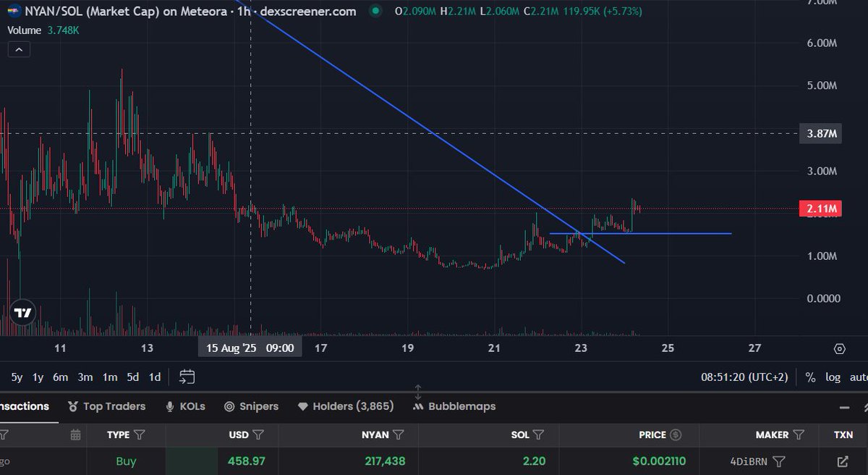Click the $0.002110 price value
Viewport: 868px width, 475px height.
tap(658, 461)
